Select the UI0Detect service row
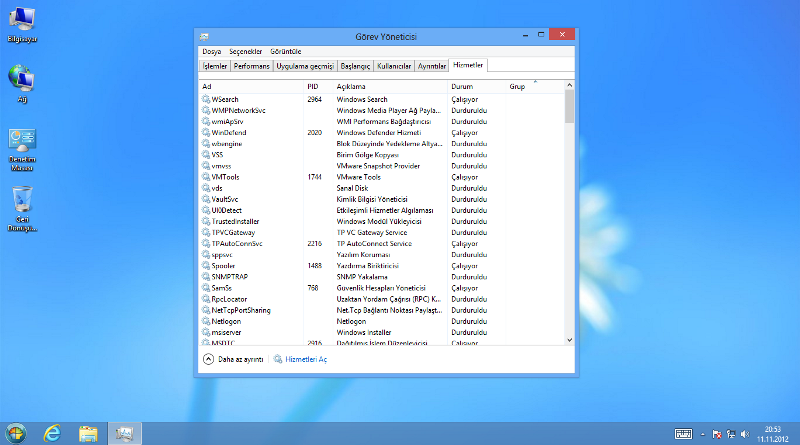800x445 pixels. click(382, 210)
